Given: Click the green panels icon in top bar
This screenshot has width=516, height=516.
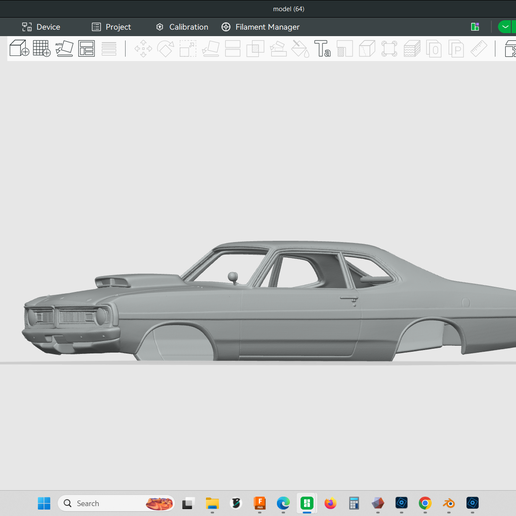Looking at the screenshot, I should click(475, 27).
